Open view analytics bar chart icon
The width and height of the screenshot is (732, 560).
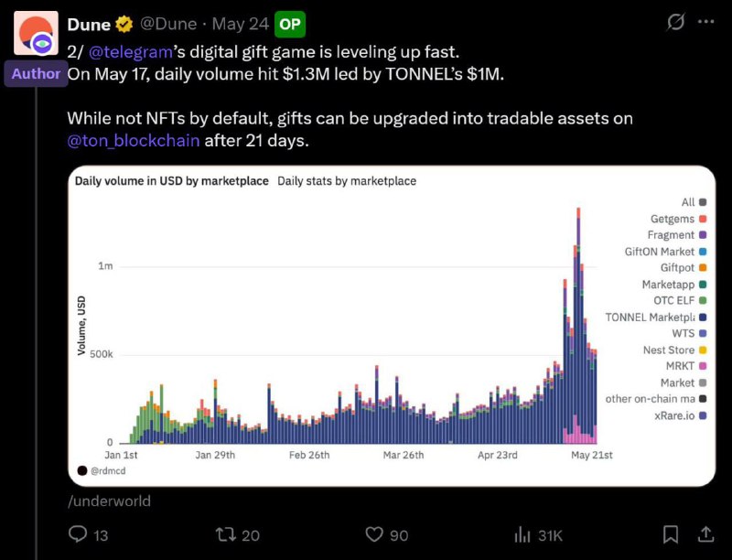(x=522, y=534)
